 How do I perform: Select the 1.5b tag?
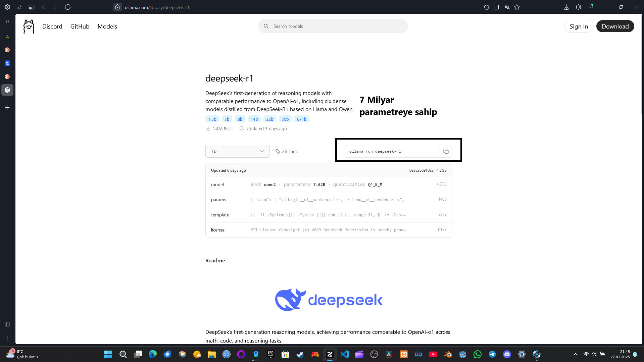click(212, 119)
